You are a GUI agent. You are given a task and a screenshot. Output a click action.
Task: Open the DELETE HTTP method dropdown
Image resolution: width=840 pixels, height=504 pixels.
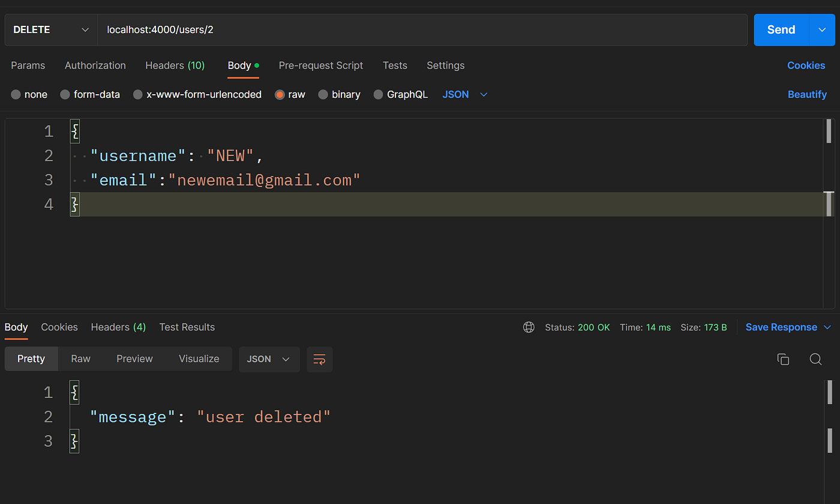[51, 30]
